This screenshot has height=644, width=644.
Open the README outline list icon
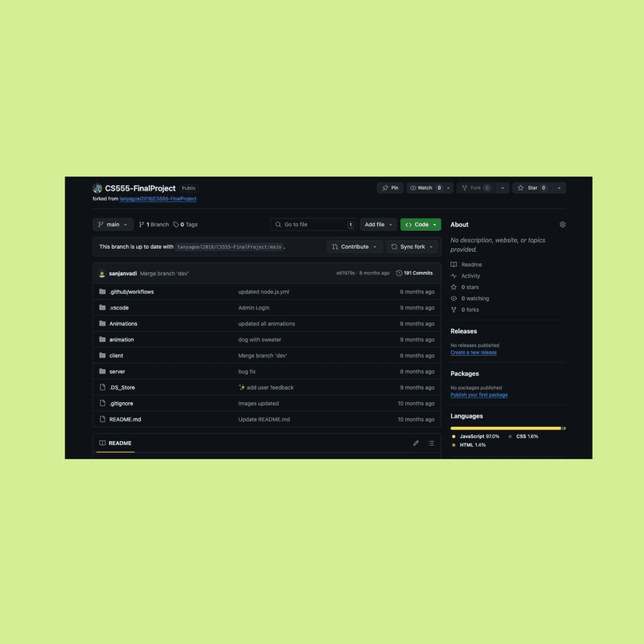pos(431,443)
